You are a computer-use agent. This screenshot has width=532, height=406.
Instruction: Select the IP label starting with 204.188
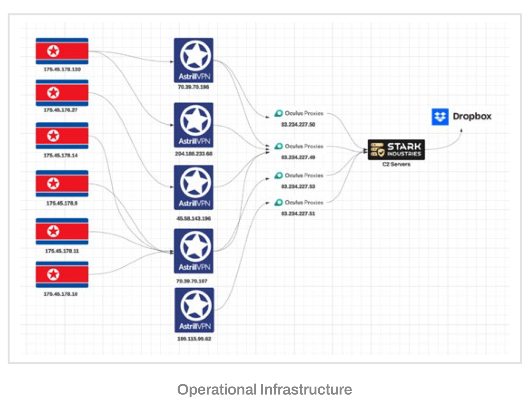click(194, 154)
